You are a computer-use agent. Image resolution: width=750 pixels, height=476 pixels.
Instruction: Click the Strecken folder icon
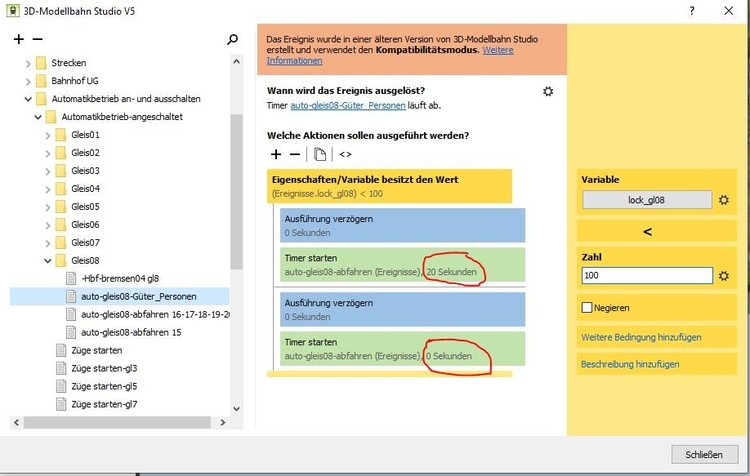[x=42, y=63]
